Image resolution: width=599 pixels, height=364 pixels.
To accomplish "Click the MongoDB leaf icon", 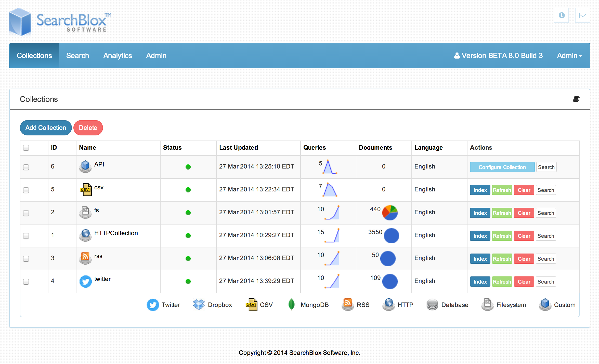I will pyautogui.click(x=291, y=304).
